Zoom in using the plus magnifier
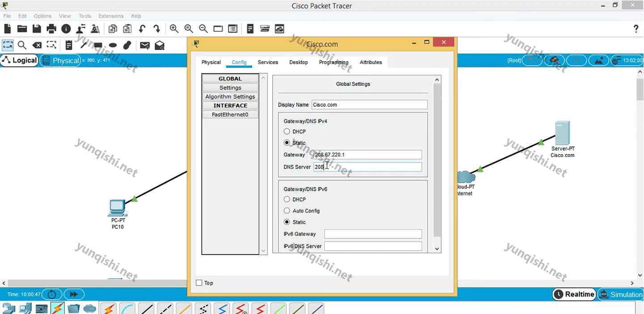Screen dimensions: 644x314 click(174, 29)
